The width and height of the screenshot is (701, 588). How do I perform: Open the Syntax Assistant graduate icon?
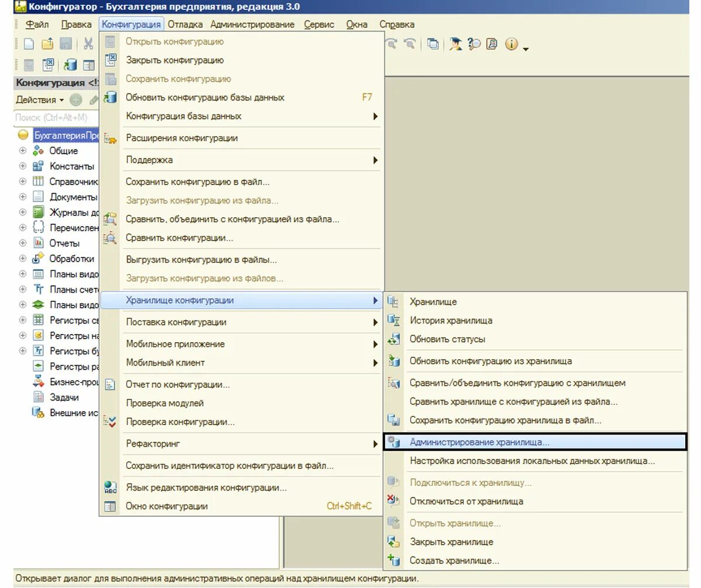click(456, 44)
